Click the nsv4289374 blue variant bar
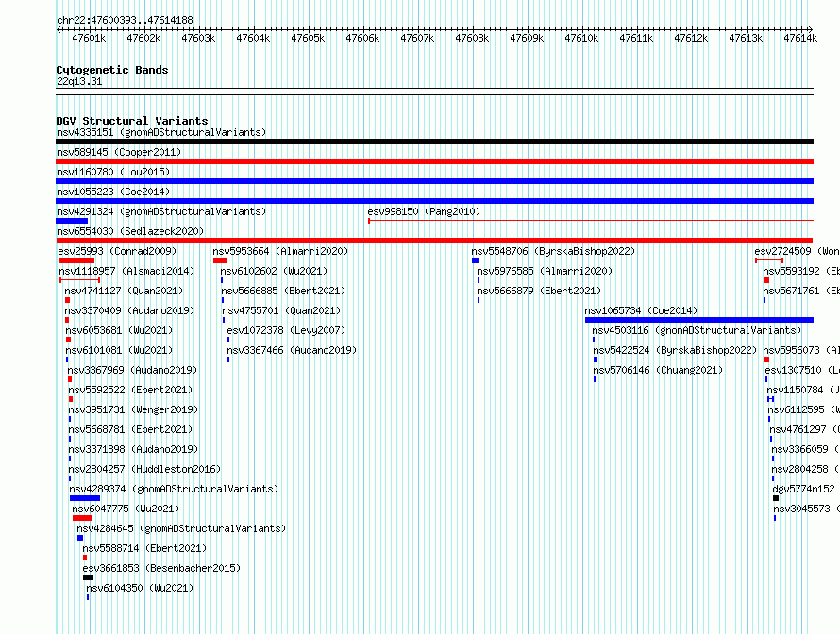 85,498
